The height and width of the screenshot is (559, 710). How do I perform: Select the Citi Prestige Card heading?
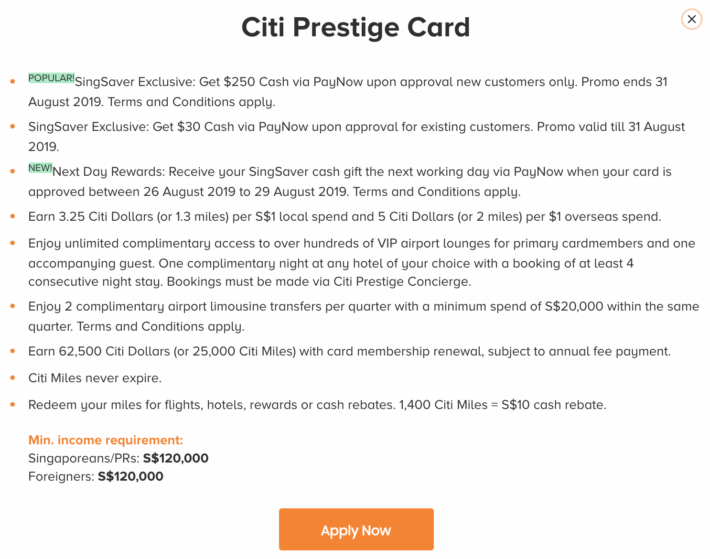pyautogui.click(x=355, y=27)
